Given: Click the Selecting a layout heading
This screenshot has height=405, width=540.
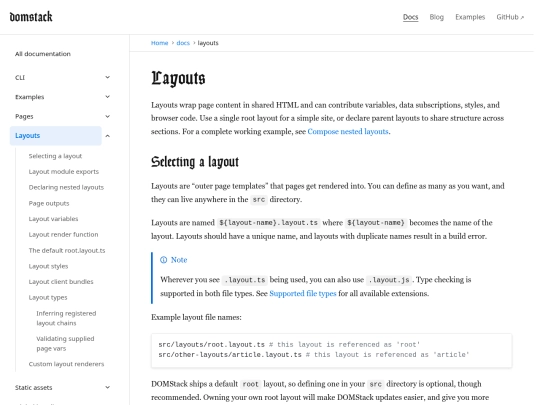Looking at the screenshot, I should 195,162.
